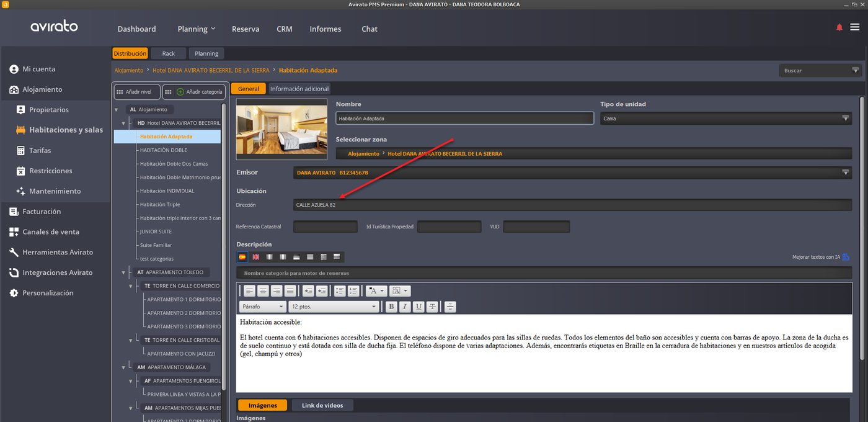Click the Mi cuenta user icon
The image size is (868, 422).
14,69
